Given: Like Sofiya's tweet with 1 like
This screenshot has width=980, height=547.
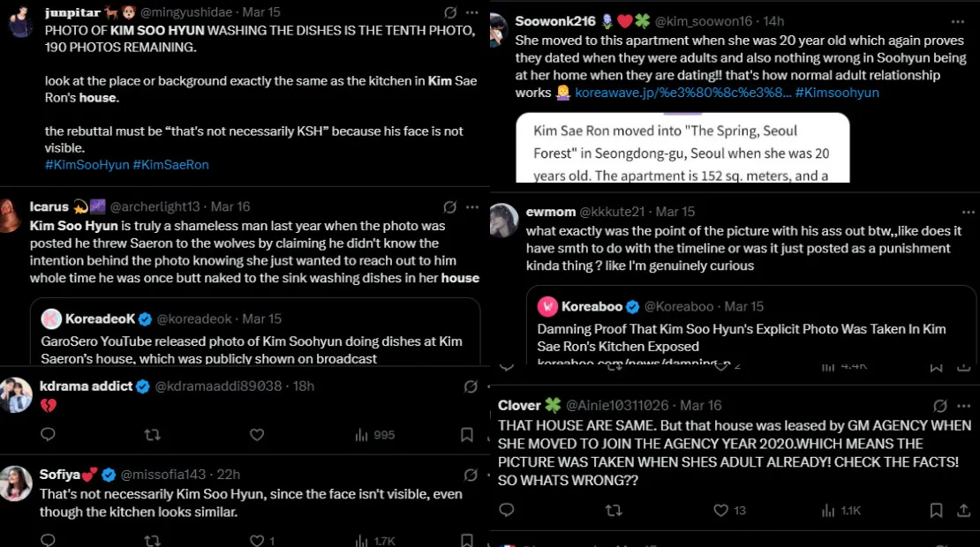Looking at the screenshot, I should tap(257, 540).
